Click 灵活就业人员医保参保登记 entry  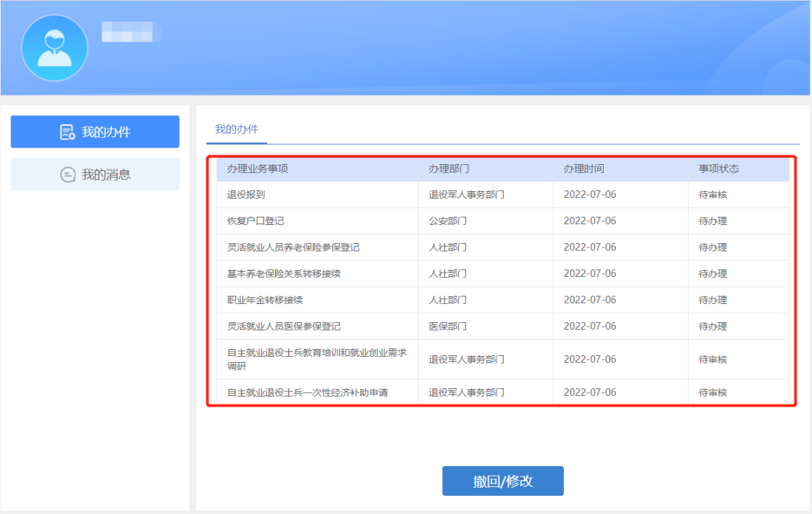pyautogui.click(x=283, y=327)
